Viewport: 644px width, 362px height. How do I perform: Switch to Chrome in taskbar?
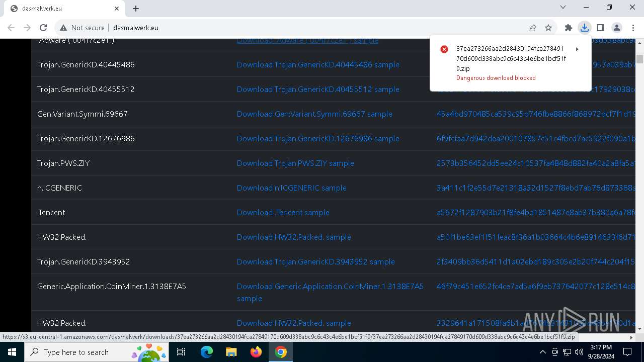click(281, 352)
